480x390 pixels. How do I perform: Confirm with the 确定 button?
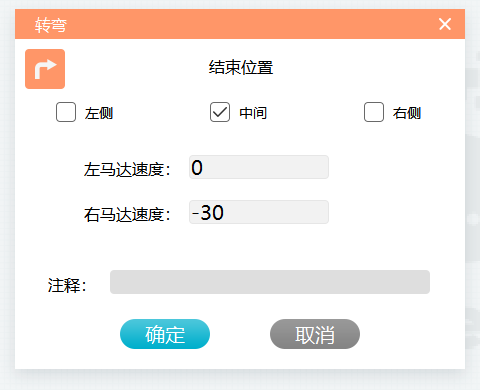[x=165, y=334]
